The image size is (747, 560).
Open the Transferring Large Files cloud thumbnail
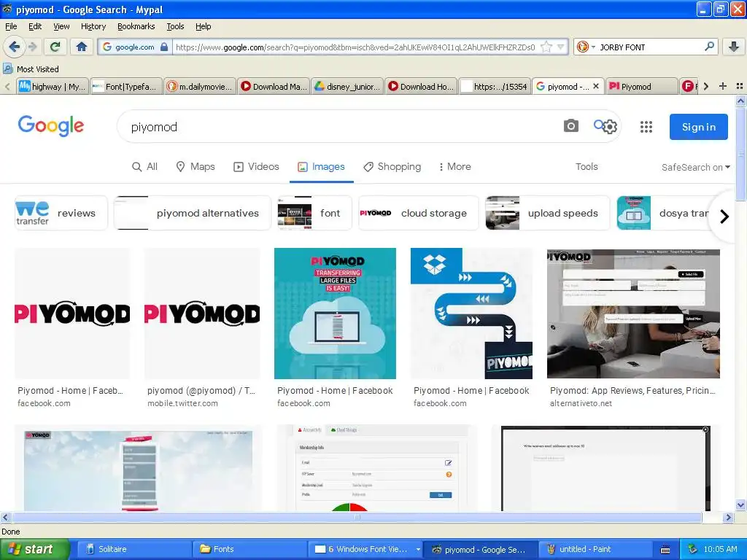pos(335,314)
